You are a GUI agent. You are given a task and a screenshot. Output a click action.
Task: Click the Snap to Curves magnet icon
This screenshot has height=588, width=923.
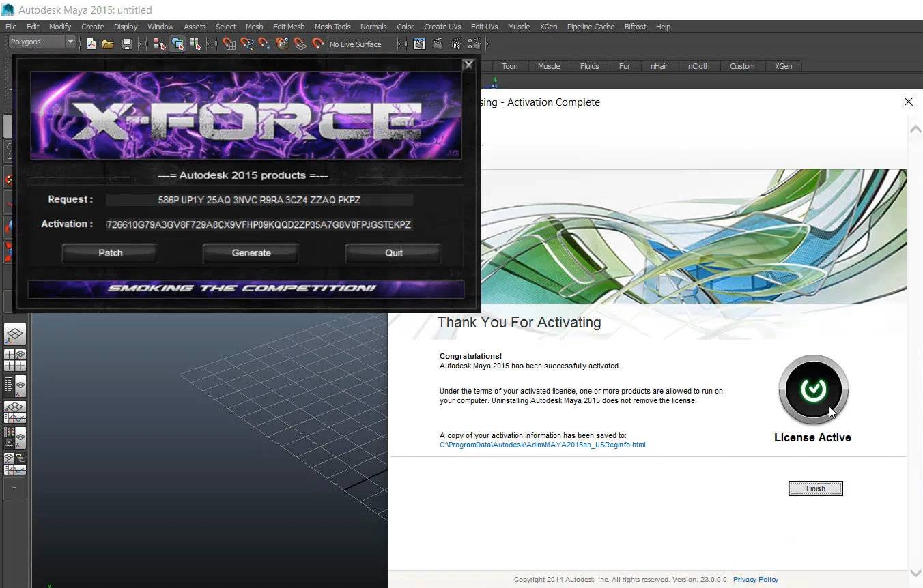click(x=246, y=44)
